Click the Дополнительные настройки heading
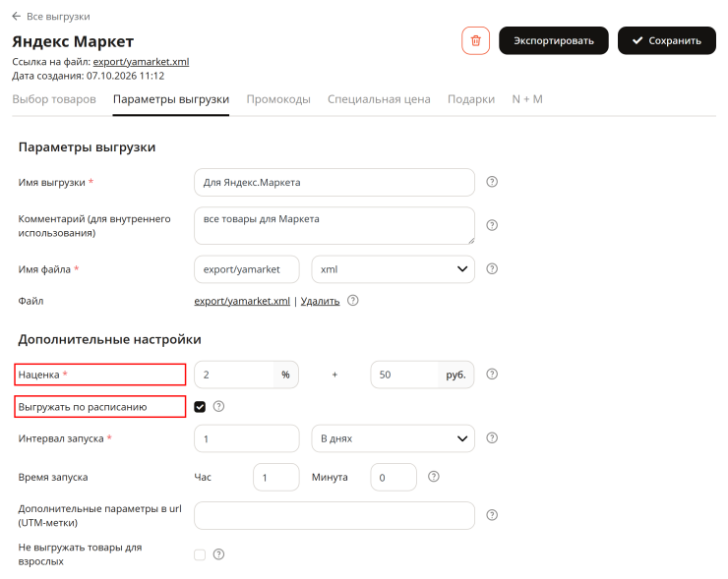 point(109,339)
